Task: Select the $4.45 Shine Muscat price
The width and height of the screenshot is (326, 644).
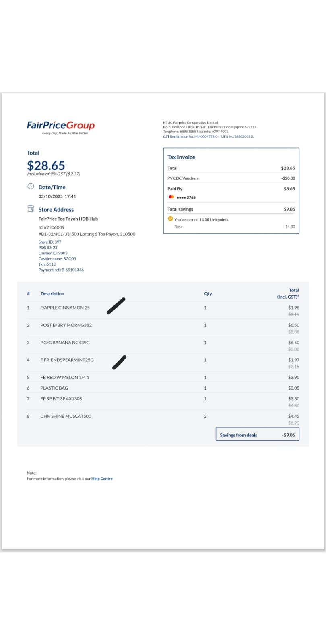Action: (294, 416)
